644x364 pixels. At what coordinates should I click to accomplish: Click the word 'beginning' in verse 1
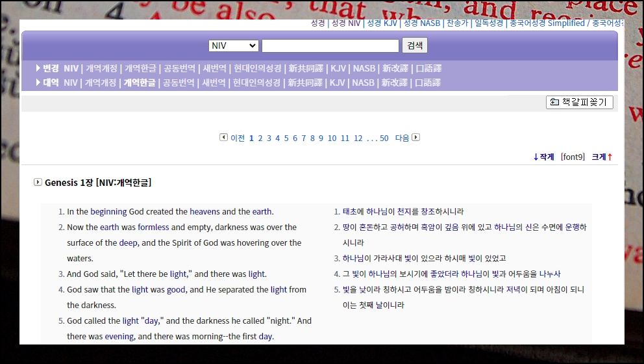pos(108,212)
